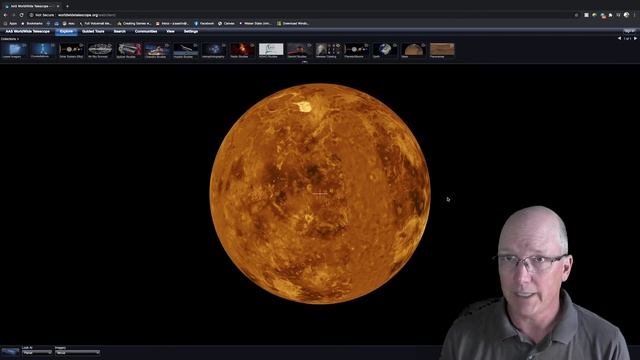Open the Explore tab
The width and height of the screenshot is (640, 360).
click(66, 31)
